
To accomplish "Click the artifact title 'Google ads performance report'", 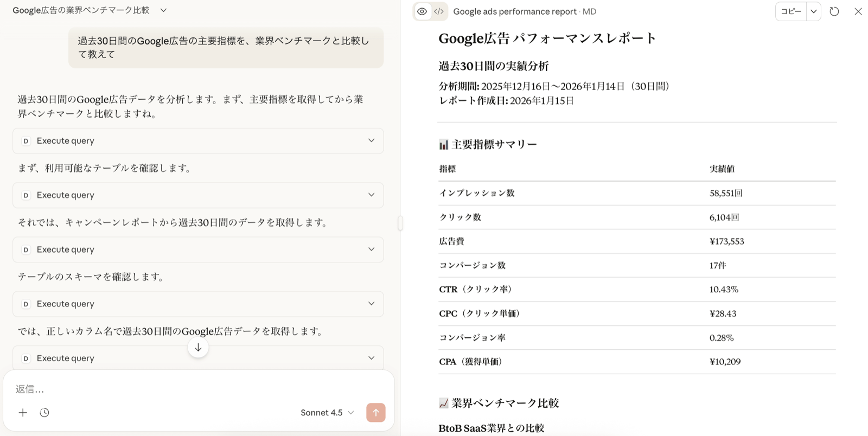I will 515,11.
